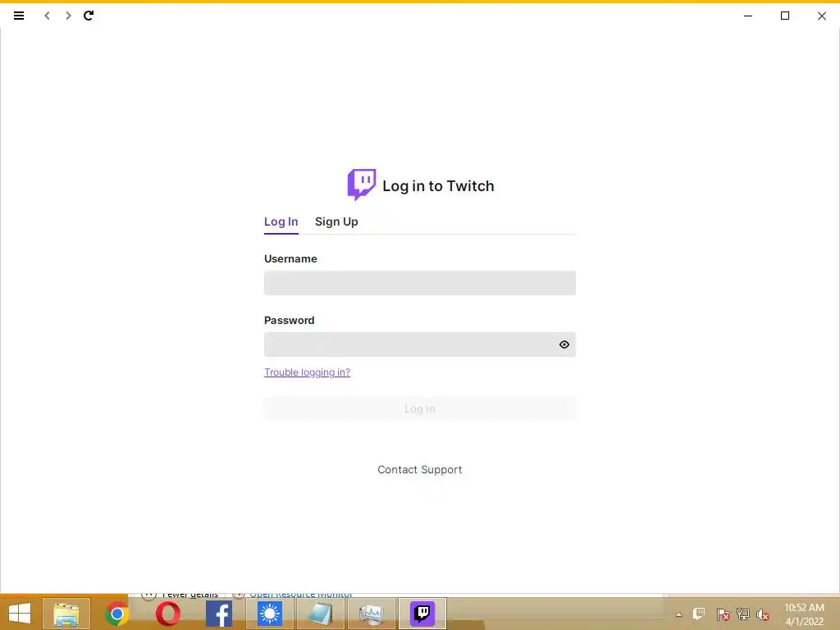840x630 pixels.
Task: Open the network tray icon
Action: [x=743, y=614]
